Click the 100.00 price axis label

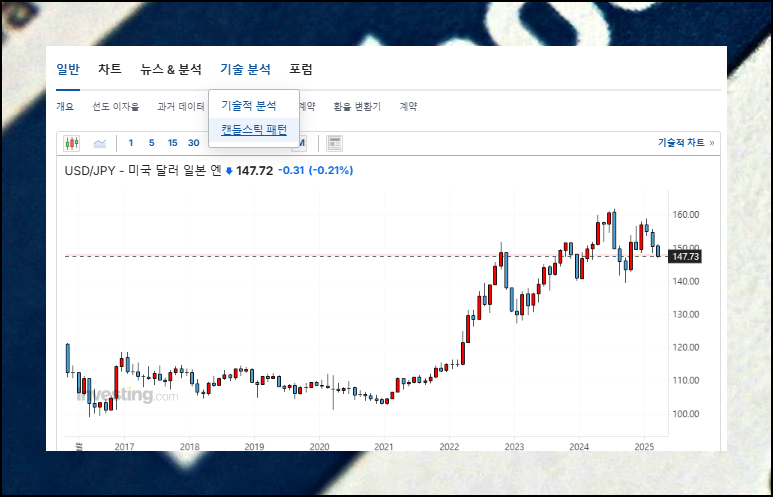click(686, 414)
